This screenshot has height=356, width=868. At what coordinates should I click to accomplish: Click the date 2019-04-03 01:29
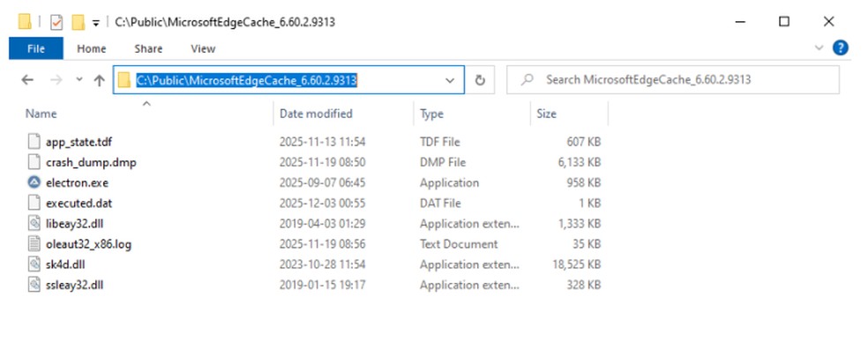point(322,224)
